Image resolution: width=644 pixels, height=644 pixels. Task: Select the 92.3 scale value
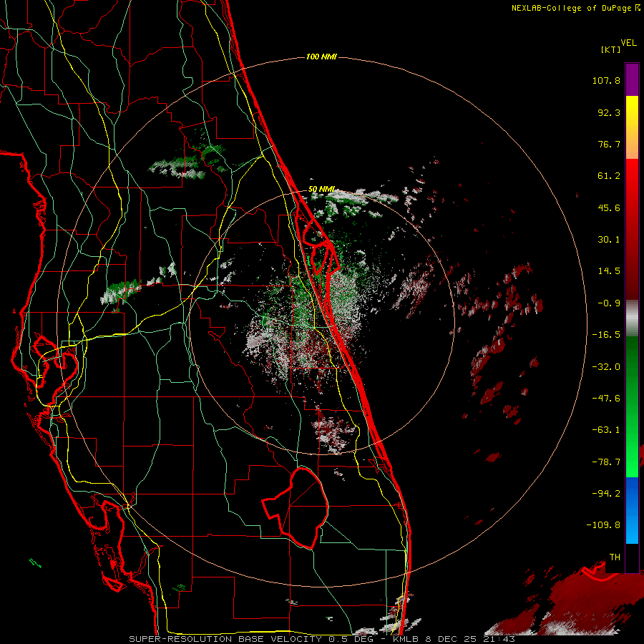(x=609, y=112)
